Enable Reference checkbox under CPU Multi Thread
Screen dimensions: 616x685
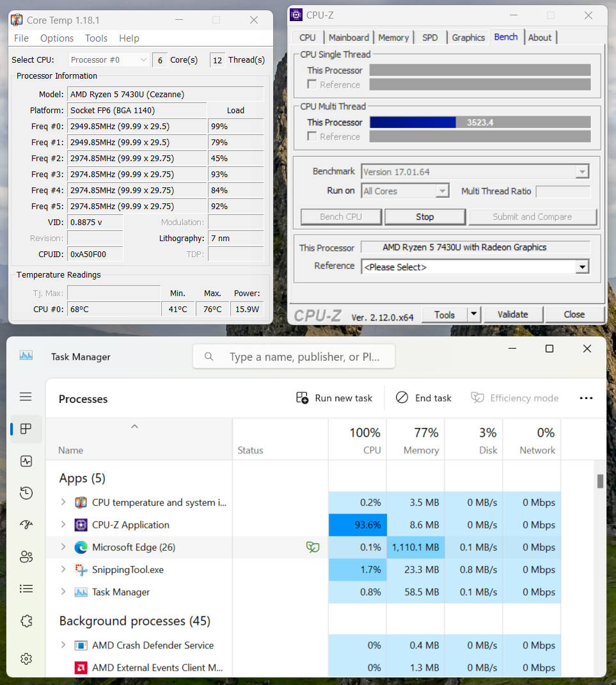312,136
